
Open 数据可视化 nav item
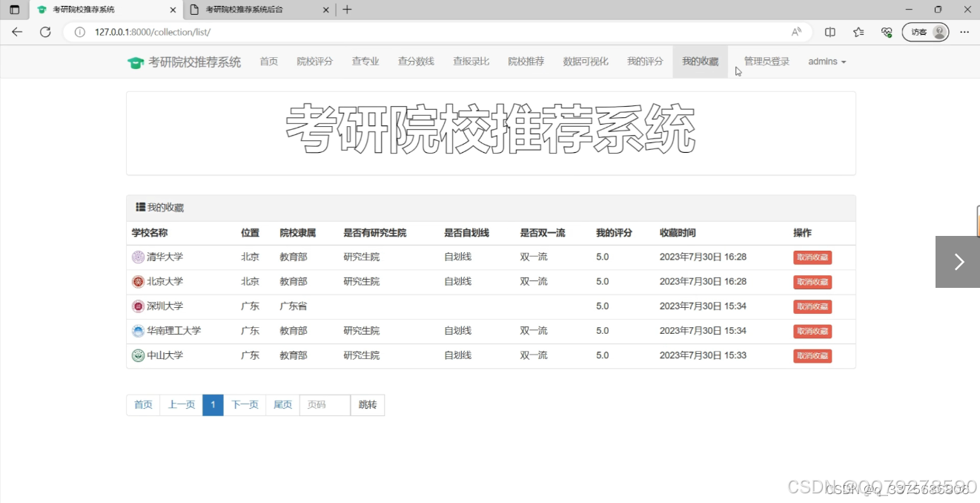tap(586, 62)
